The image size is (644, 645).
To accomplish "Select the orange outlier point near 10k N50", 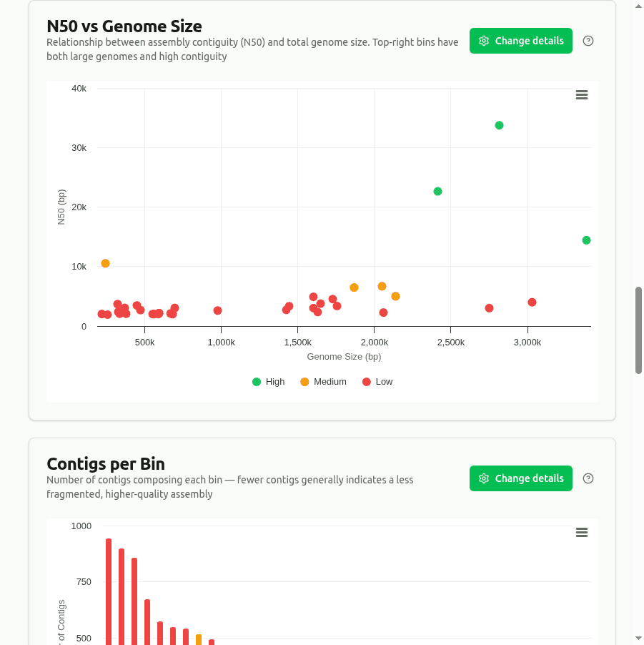I will pos(104,264).
